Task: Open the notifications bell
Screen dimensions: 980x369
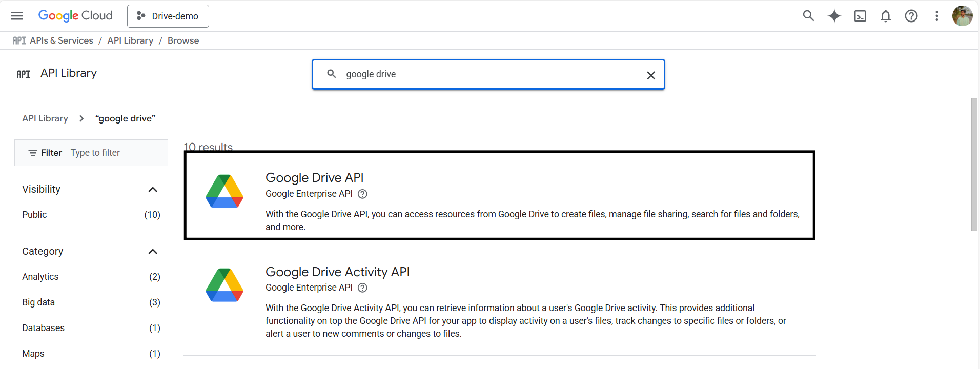Action: pyautogui.click(x=885, y=16)
